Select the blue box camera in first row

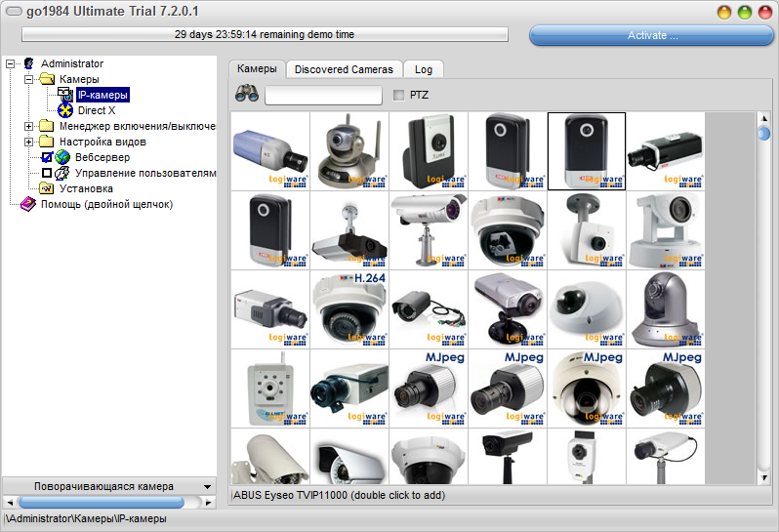click(x=270, y=151)
